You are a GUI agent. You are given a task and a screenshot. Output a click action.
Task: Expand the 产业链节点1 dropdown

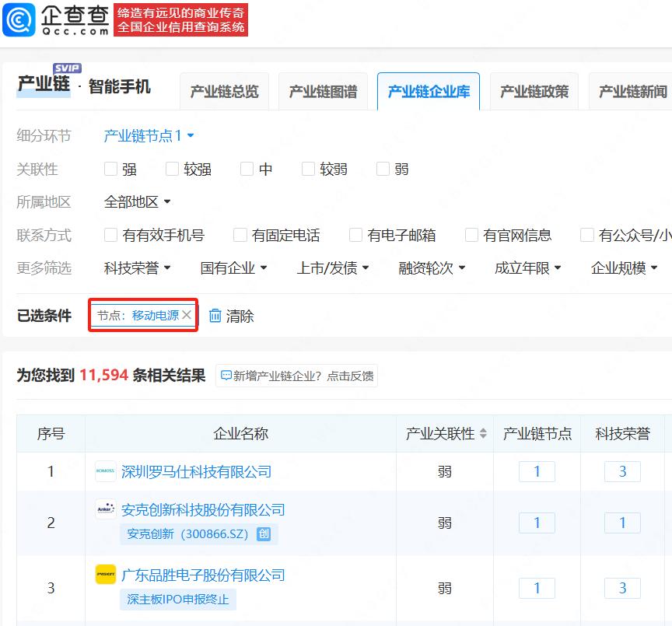pos(149,136)
